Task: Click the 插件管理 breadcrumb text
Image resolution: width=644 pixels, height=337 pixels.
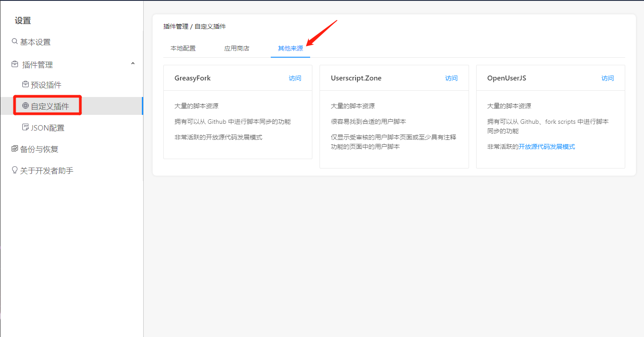Action: [176, 27]
